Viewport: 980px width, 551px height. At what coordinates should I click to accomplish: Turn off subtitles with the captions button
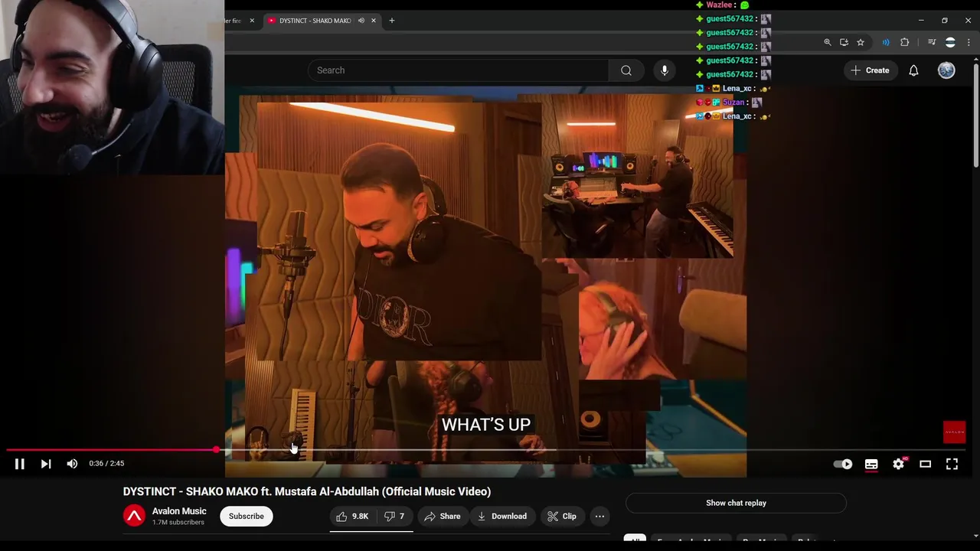pos(871,464)
